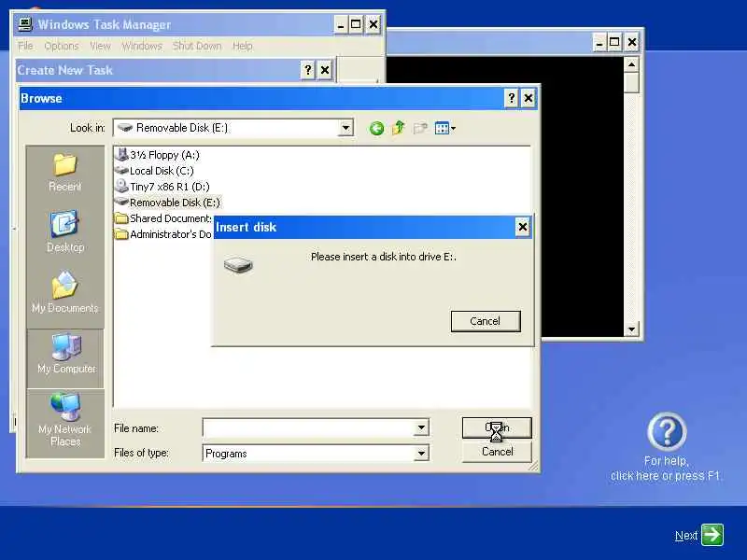
Task: Click 'For help, click here' text
Action: click(666, 469)
